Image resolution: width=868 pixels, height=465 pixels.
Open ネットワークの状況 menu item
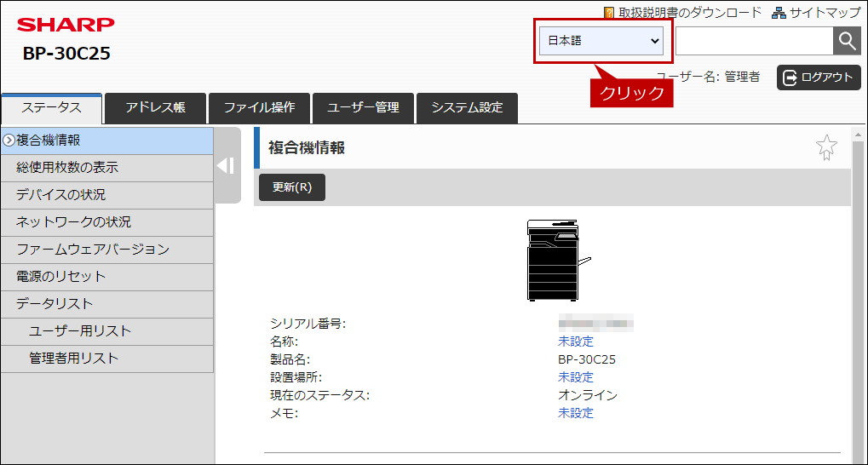(x=106, y=222)
